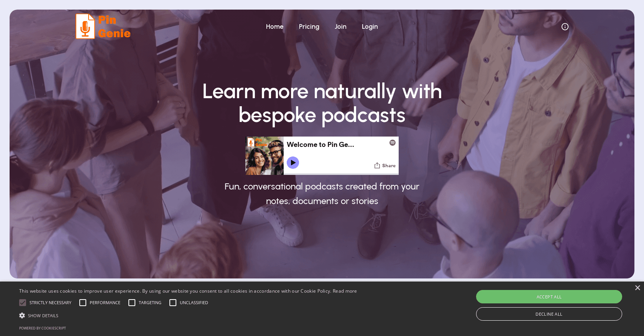The image size is (644, 336).
Task: Click the Decline All cookies button
Action: (x=549, y=314)
